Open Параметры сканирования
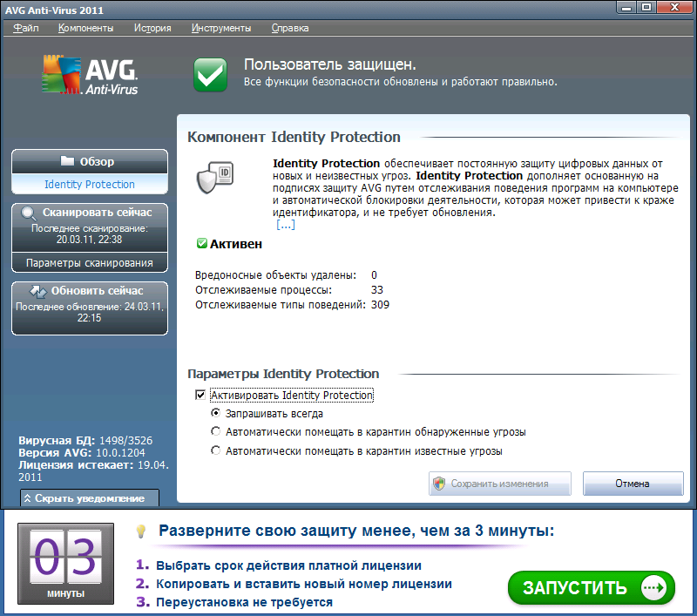Screen dimensions: 697x616 [90, 262]
